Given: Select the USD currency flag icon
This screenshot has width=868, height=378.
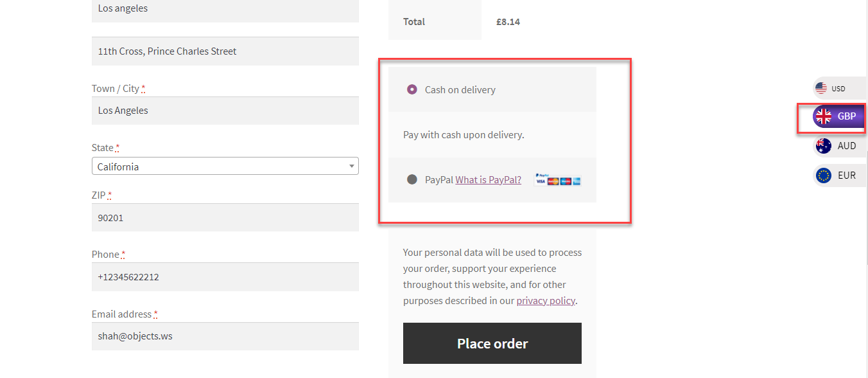Looking at the screenshot, I should 821,89.
